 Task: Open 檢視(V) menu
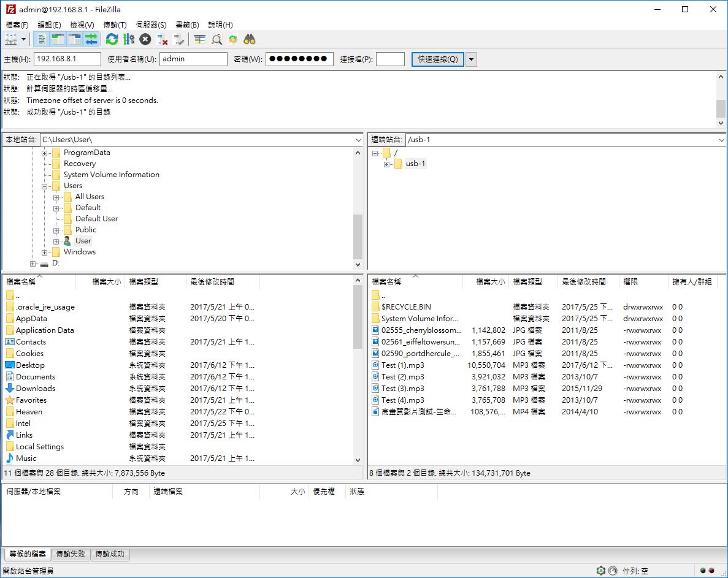tap(82, 25)
